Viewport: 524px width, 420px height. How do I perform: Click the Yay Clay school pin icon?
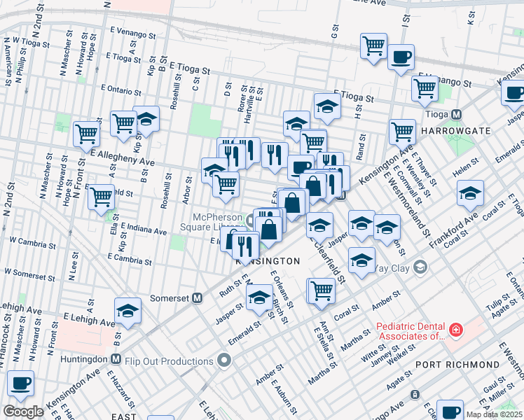click(420, 267)
